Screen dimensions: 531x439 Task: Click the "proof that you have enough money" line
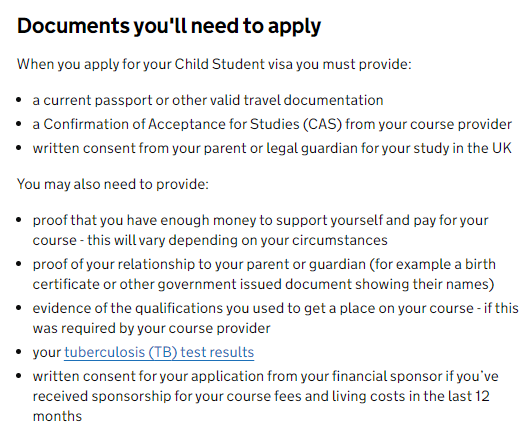[x=260, y=220]
